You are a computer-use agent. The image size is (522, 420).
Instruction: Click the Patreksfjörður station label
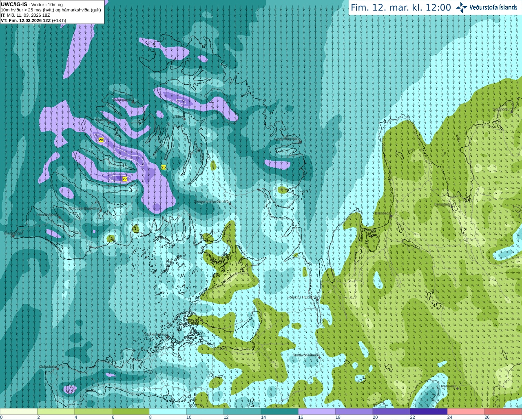[48, 214]
